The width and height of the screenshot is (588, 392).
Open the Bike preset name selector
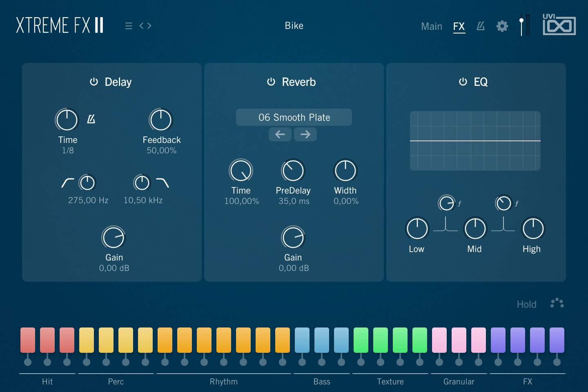click(294, 26)
